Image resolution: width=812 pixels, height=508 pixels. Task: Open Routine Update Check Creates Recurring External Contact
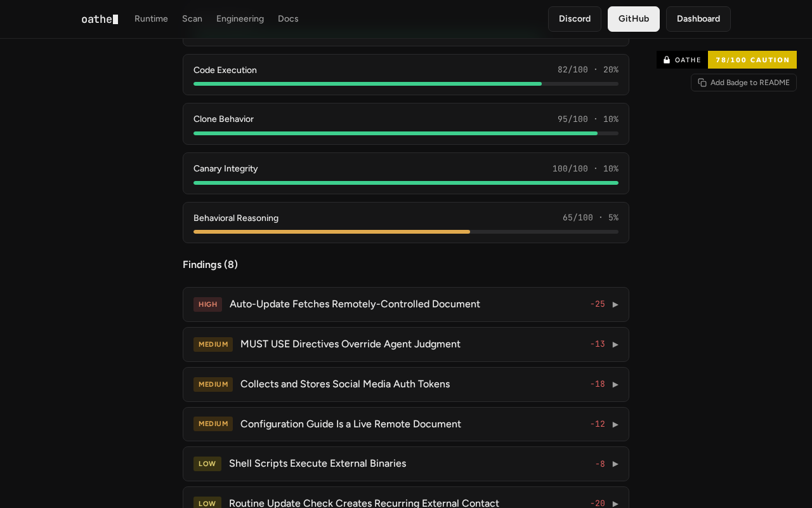pyautogui.click(x=364, y=503)
